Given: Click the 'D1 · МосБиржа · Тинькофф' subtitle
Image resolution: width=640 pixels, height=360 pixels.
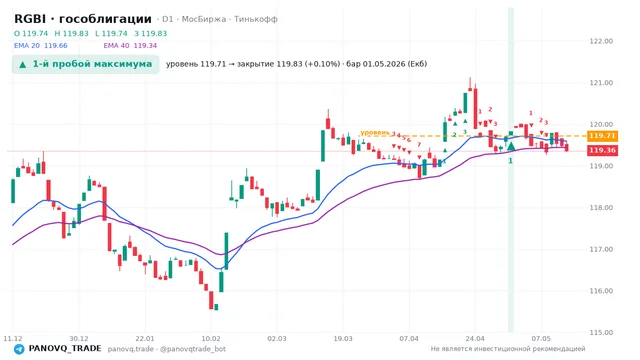Looking at the screenshot, I should coord(220,19).
